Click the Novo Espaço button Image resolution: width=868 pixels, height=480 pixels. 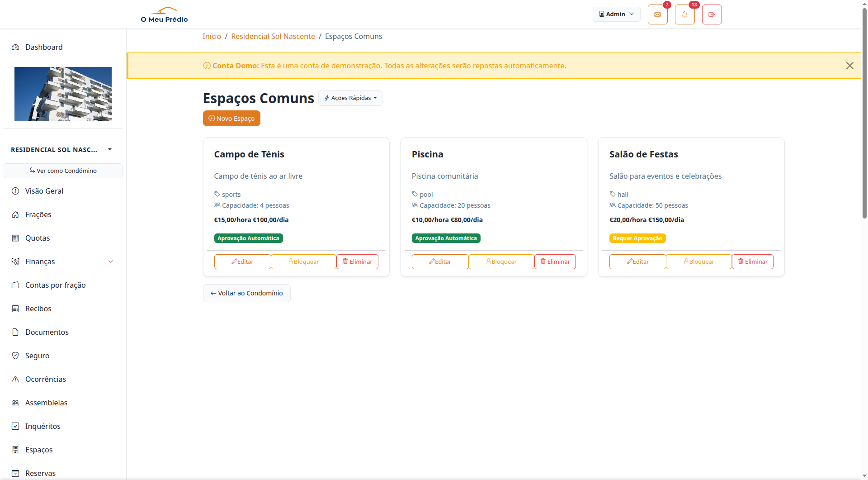tap(231, 119)
